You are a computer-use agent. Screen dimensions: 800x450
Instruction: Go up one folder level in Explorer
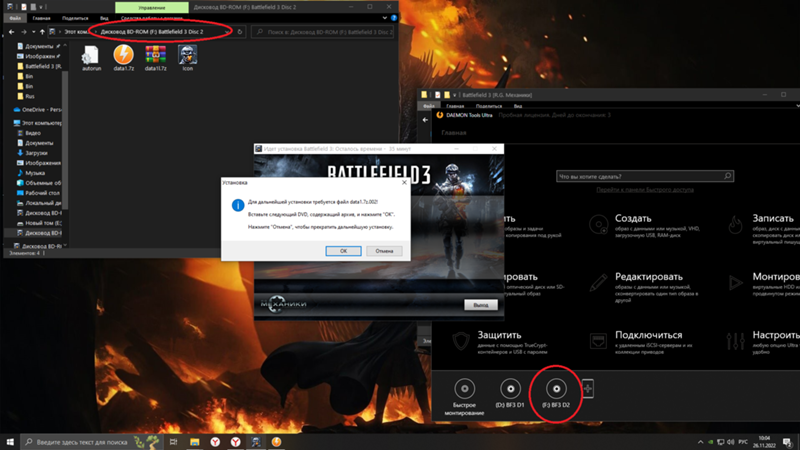[42, 32]
